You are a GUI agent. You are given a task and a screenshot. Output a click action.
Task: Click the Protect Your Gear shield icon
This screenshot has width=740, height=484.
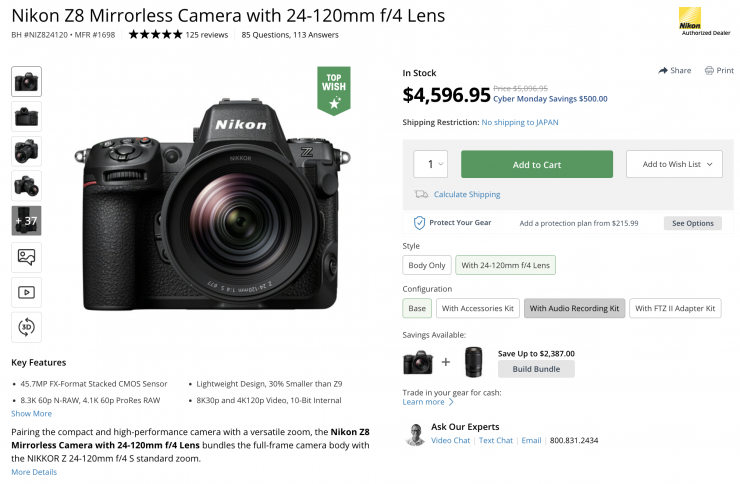click(419, 223)
